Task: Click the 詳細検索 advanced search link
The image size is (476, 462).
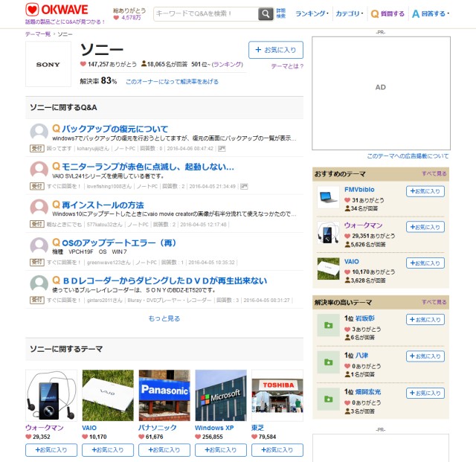Action: point(281,13)
